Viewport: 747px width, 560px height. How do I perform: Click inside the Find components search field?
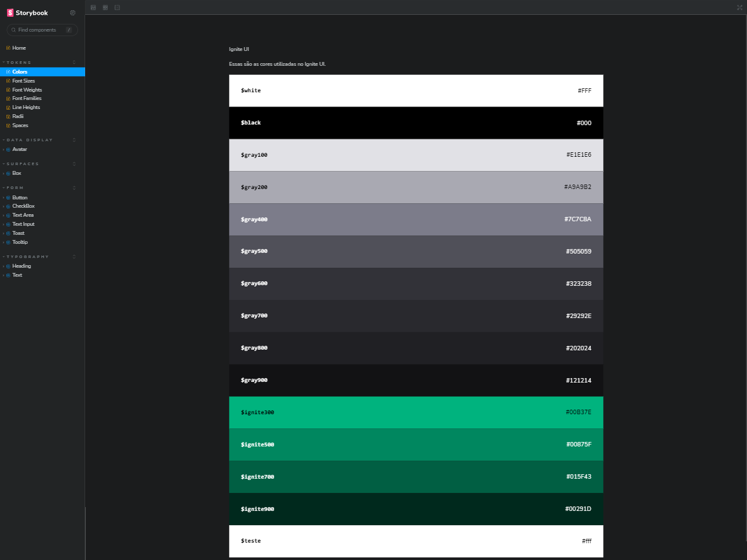tap(42, 30)
